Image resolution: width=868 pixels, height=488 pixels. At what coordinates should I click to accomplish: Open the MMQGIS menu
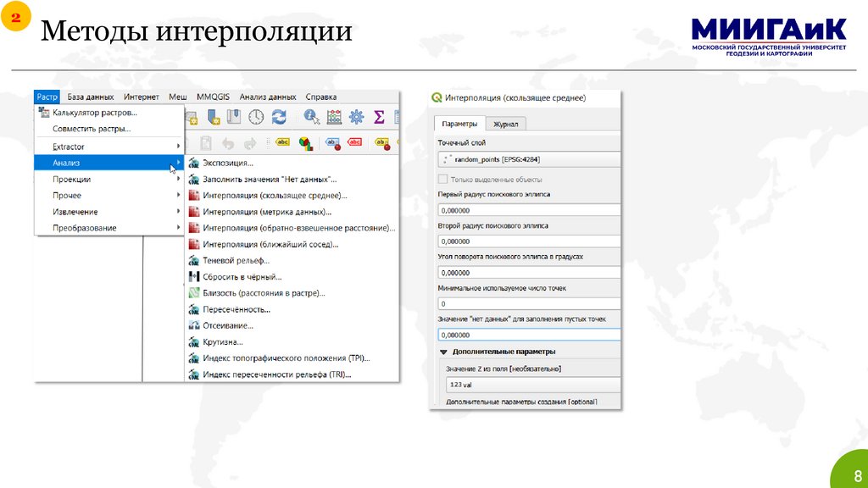tap(213, 97)
